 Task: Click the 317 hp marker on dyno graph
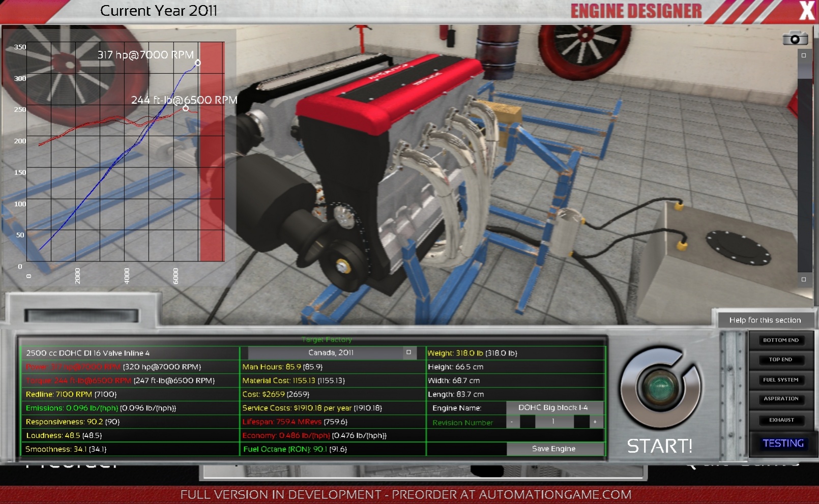(198, 62)
